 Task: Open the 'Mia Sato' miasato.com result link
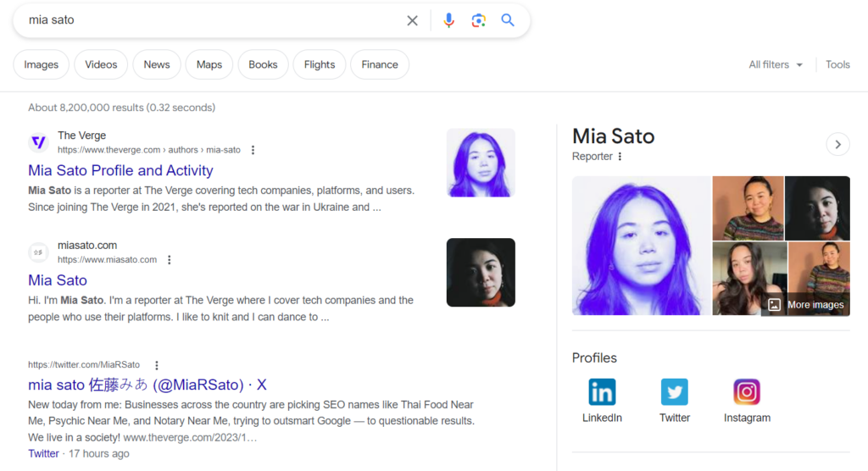pos(58,280)
